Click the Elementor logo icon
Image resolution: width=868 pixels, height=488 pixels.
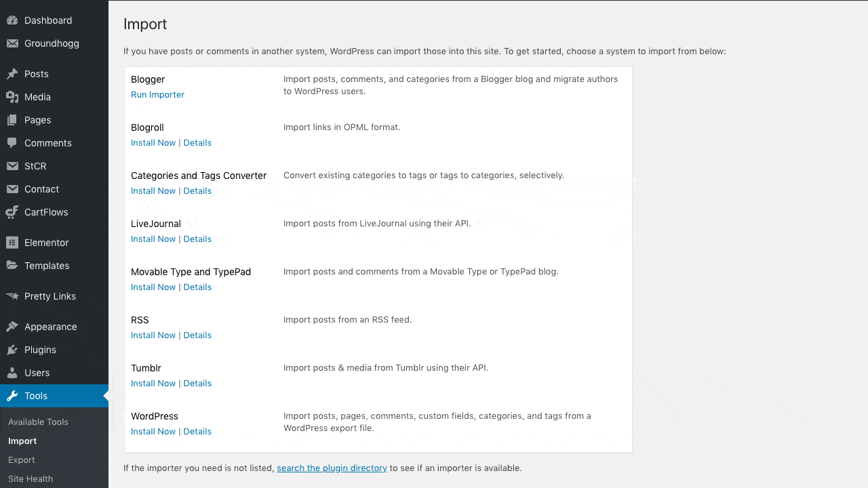coord(12,243)
